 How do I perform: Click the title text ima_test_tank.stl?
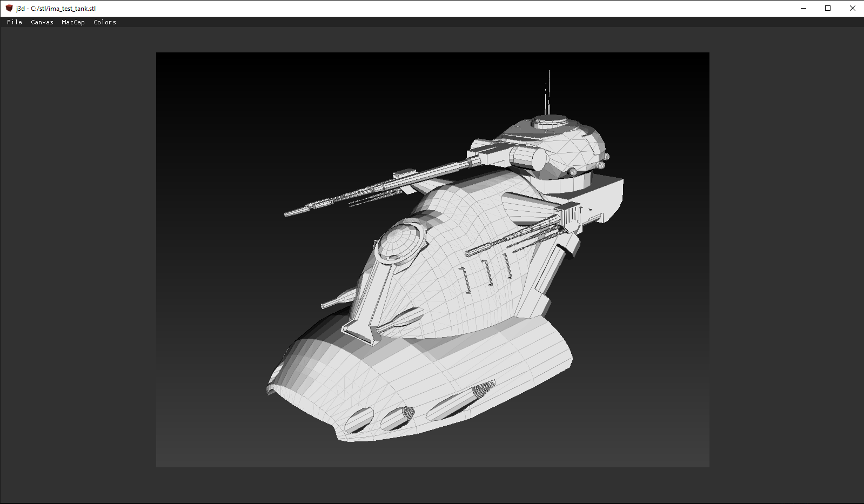[x=72, y=9]
